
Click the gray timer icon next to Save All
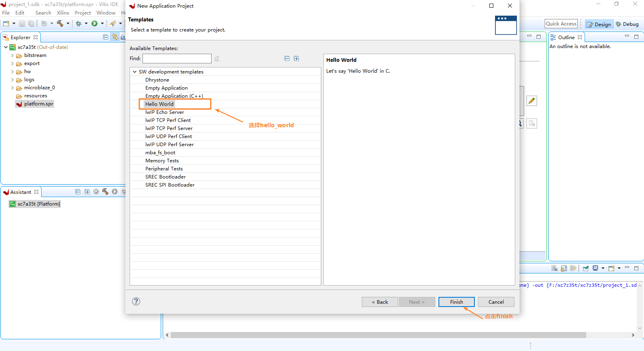[x=44, y=23]
